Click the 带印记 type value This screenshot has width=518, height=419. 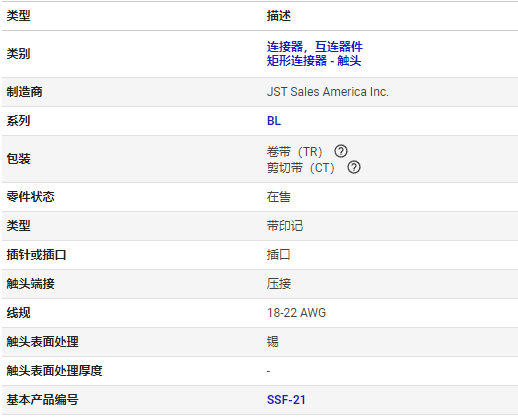coord(285,226)
